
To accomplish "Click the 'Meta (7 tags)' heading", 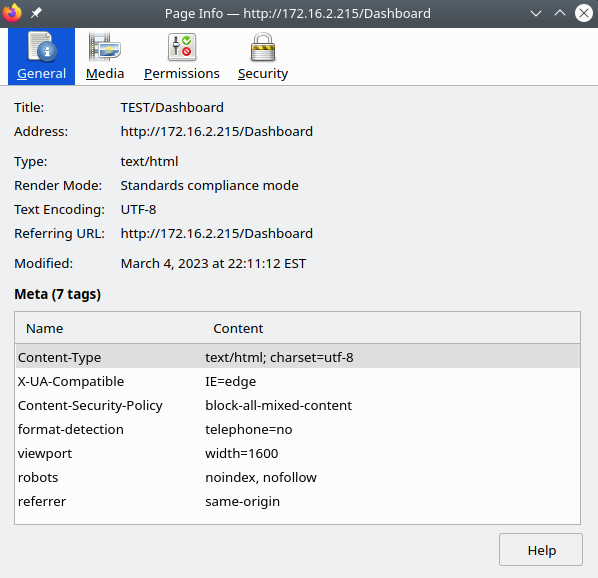I will [58, 294].
